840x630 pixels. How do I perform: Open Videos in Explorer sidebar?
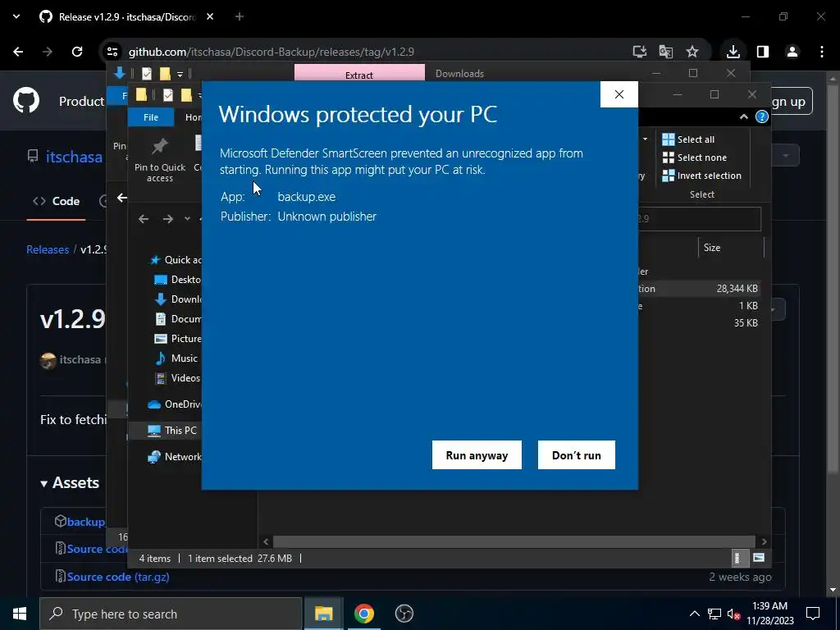tap(177, 378)
